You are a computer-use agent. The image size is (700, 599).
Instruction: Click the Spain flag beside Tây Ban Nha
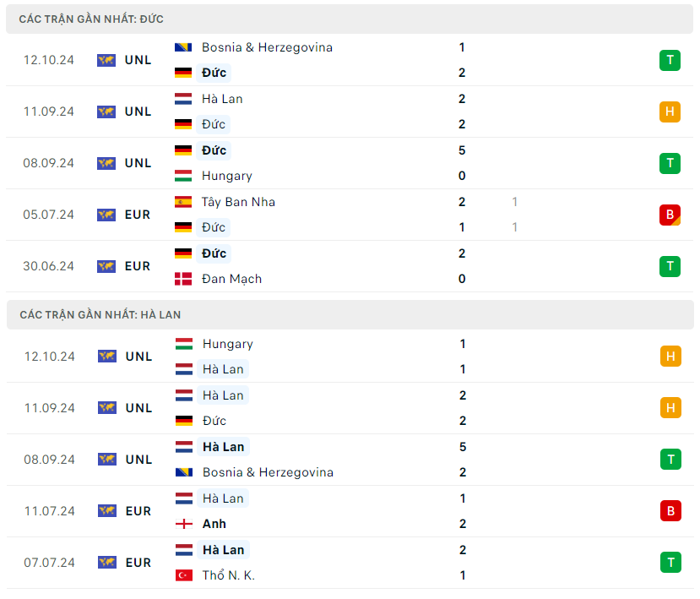pyautogui.click(x=183, y=202)
